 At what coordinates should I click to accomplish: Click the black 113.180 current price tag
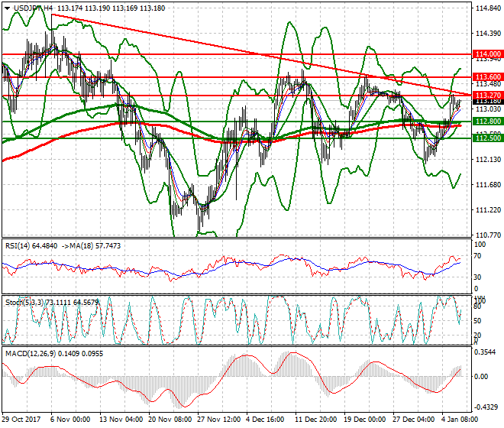point(486,101)
